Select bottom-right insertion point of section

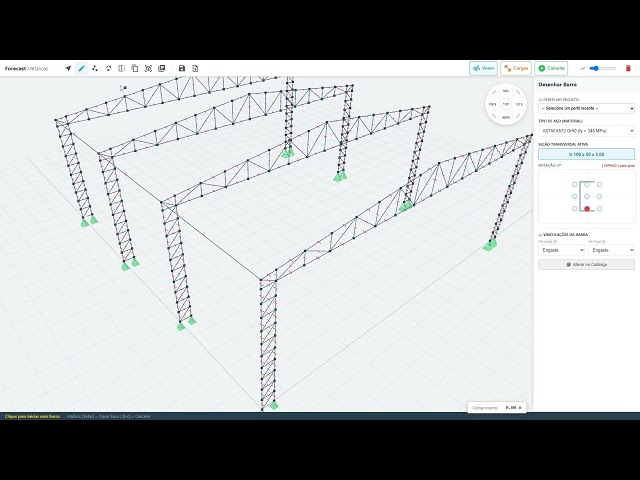coord(599,209)
